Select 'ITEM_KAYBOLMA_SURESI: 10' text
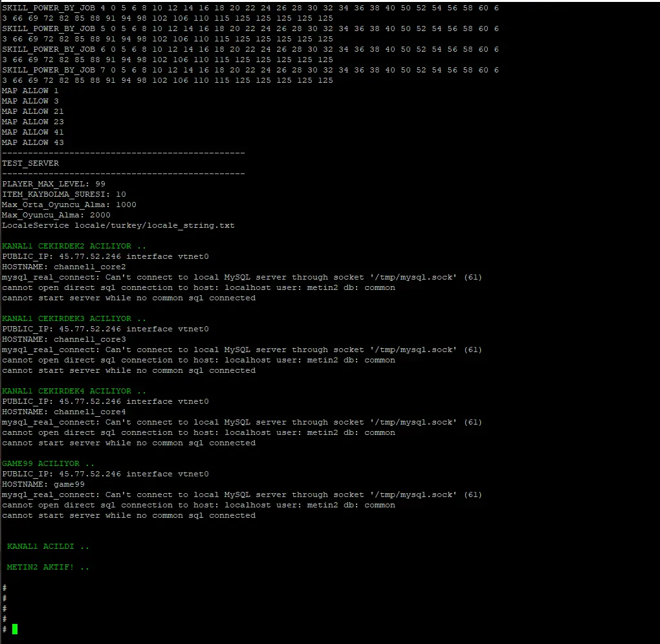 (x=64, y=194)
